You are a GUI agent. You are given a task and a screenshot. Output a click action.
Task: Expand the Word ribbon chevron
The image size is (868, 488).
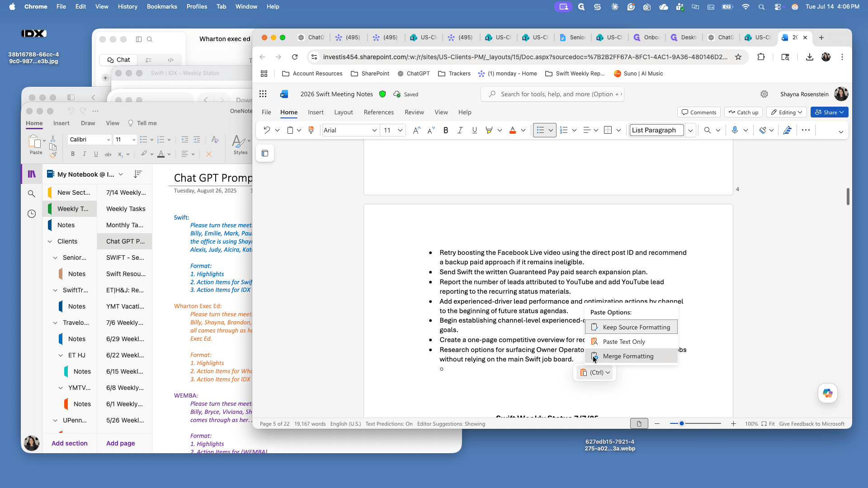pos(841,132)
